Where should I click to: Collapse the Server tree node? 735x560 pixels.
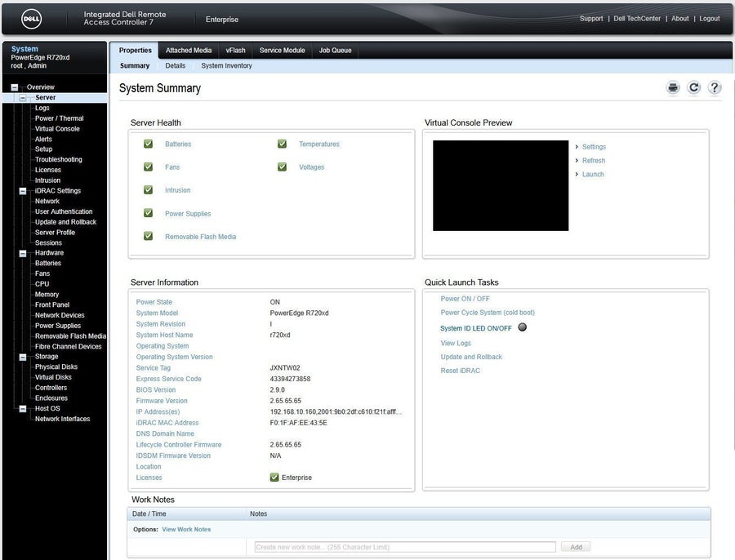pyautogui.click(x=23, y=98)
